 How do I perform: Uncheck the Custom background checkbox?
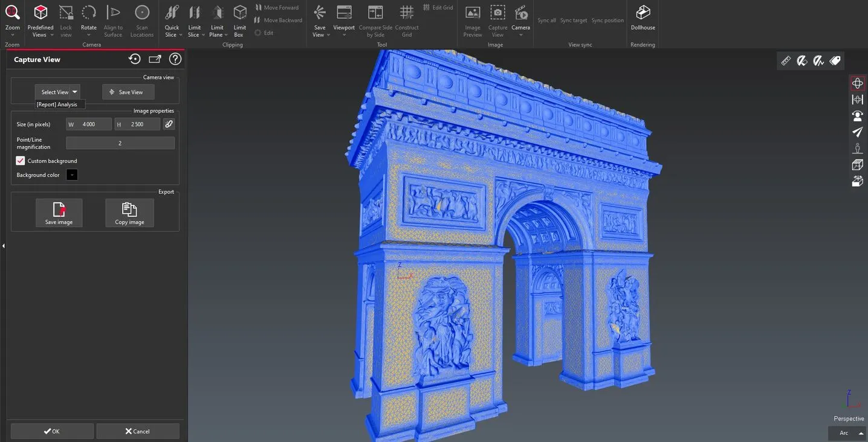point(21,161)
